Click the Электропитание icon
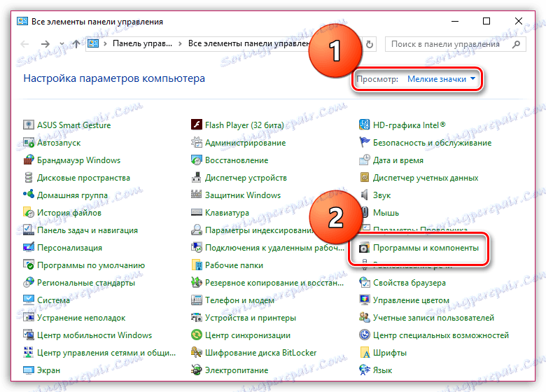The height and width of the screenshot is (392, 546). (x=197, y=370)
